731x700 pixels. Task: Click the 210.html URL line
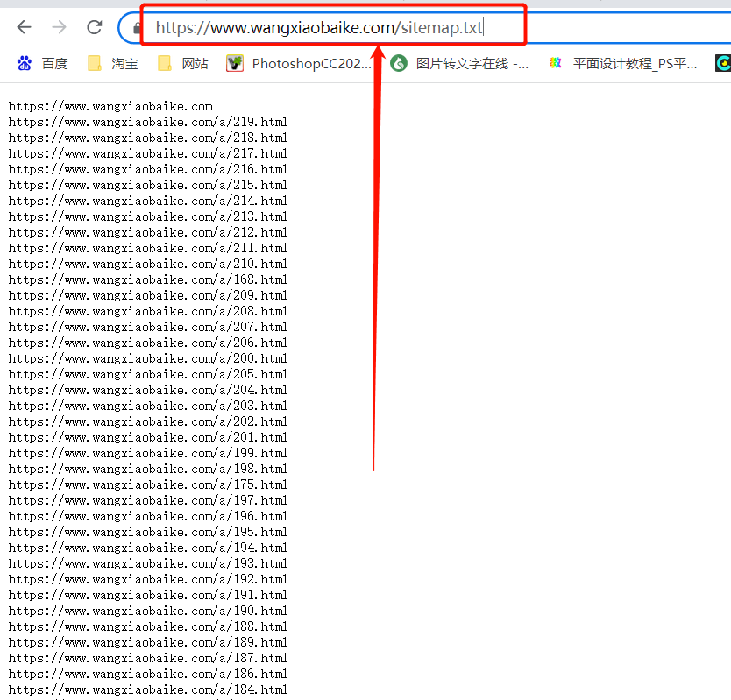point(148,264)
